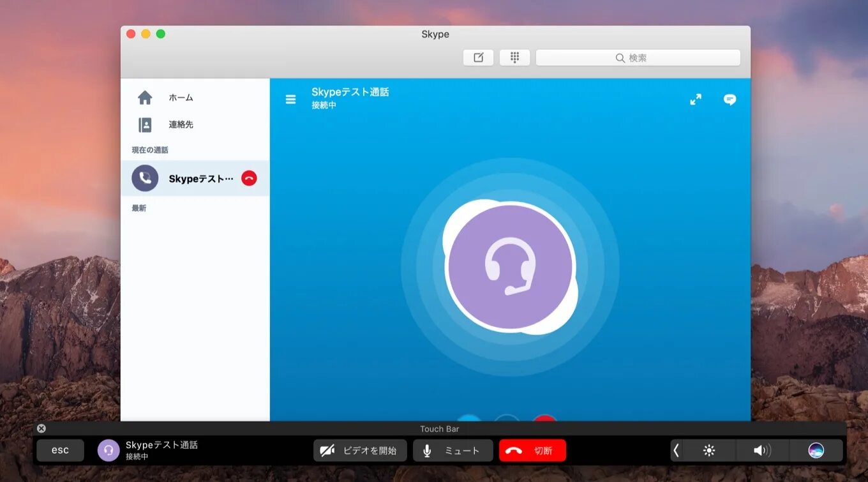Tap ビデオを開始 on the Touch Bar

click(360, 450)
